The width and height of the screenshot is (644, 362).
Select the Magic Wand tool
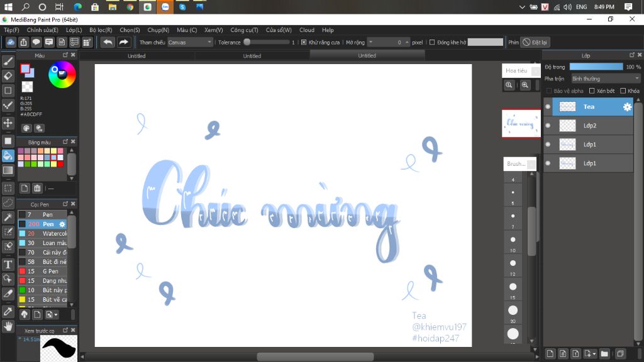pos(8,217)
